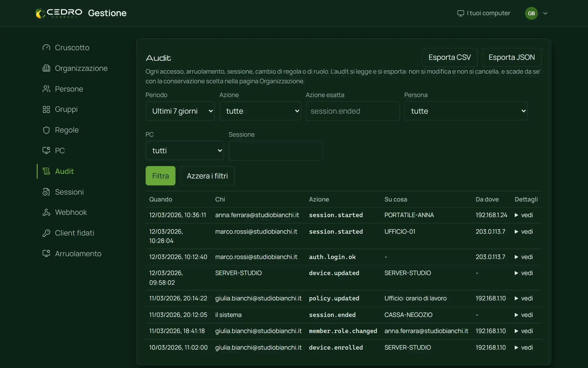This screenshot has width=588, height=368.
Task: Click the CASSA-NEGOZIO cell
Action: coord(408,315)
